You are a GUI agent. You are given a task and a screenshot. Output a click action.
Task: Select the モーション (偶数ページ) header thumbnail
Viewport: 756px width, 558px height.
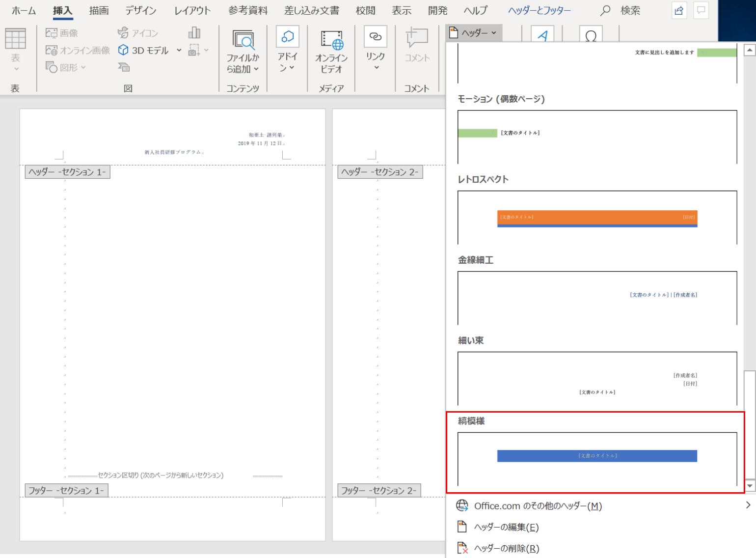point(597,137)
